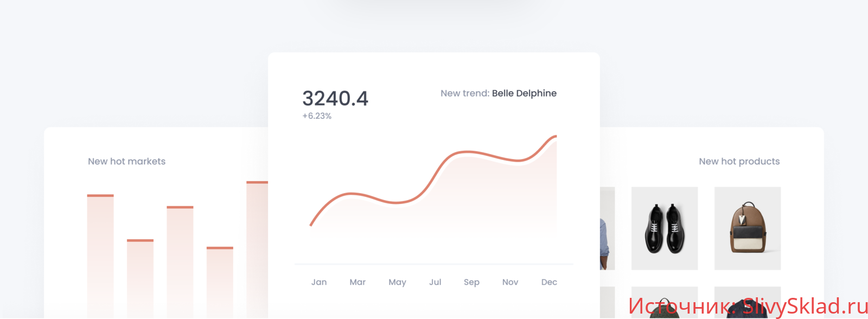The height and width of the screenshot is (319, 868).
Task: Select the Sep label on the chart axis
Action: (x=471, y=282)
